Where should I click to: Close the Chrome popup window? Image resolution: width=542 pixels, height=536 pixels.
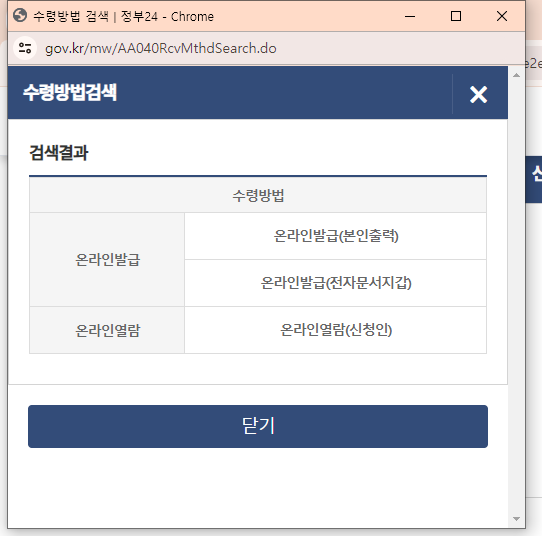(502, 16)
